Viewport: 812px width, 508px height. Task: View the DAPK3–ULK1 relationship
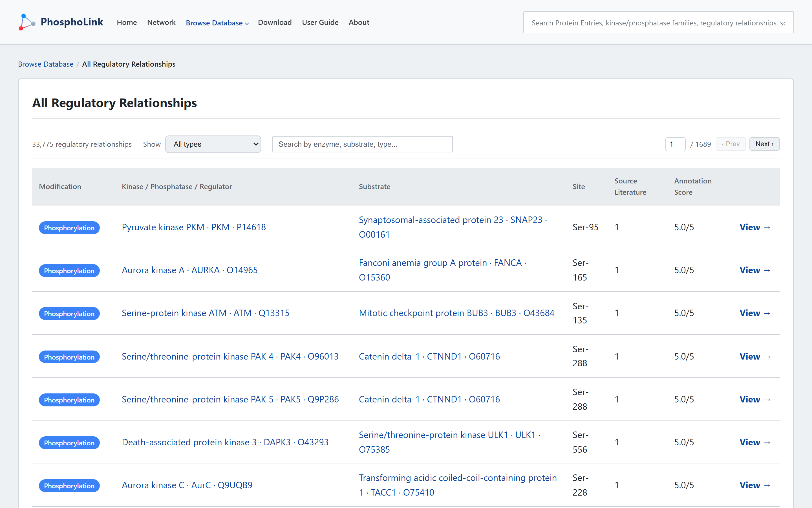tap(754, 442)
